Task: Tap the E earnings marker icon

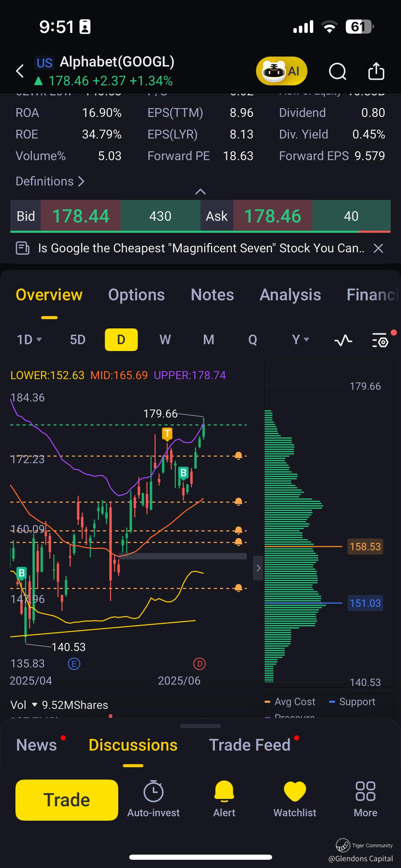Action: (74, 664)
